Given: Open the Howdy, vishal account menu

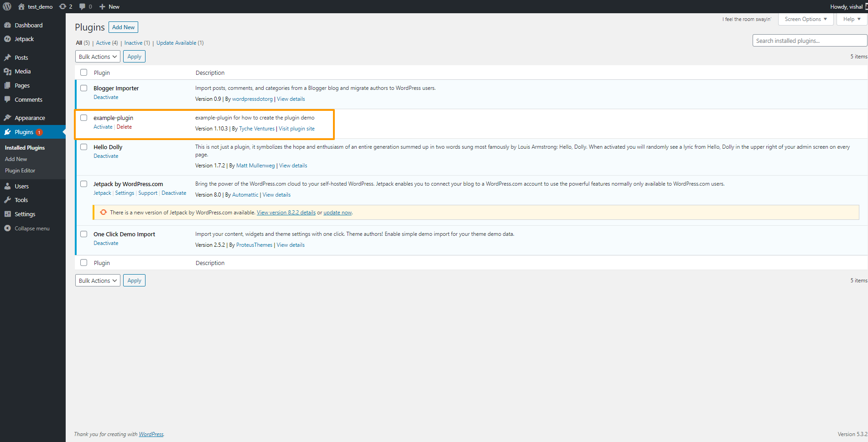Looking at the screenshot, I should tap(848, 6).
